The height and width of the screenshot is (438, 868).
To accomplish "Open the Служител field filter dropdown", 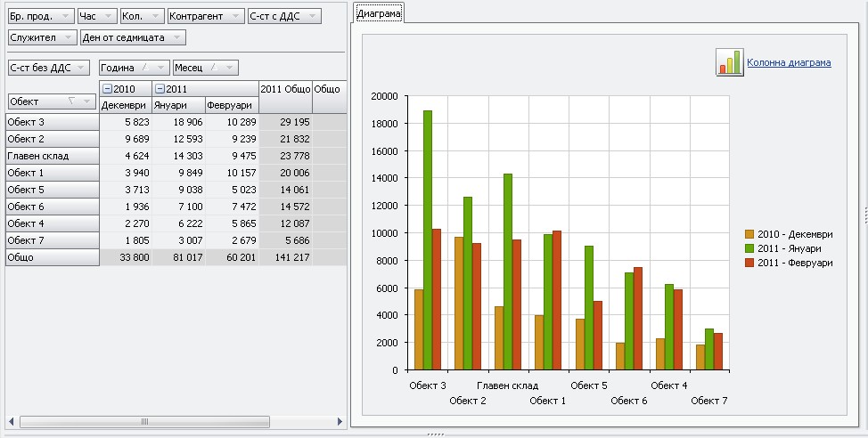I will (x=68, y=37).
